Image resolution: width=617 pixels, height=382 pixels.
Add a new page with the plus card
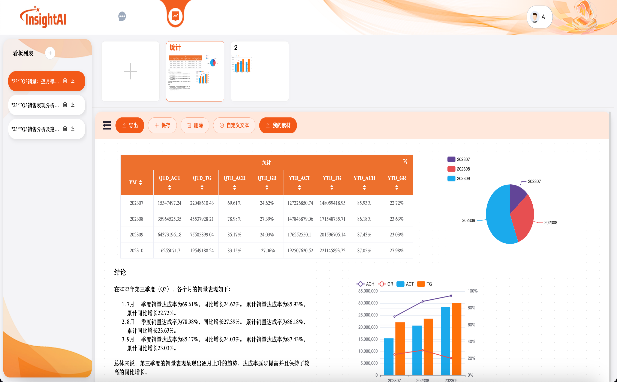(130, 71)
